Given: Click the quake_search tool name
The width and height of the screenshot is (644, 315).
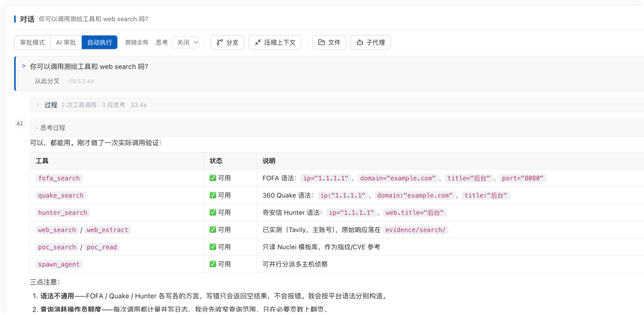Looking at the screenshot, I should [x=61, y=196].
